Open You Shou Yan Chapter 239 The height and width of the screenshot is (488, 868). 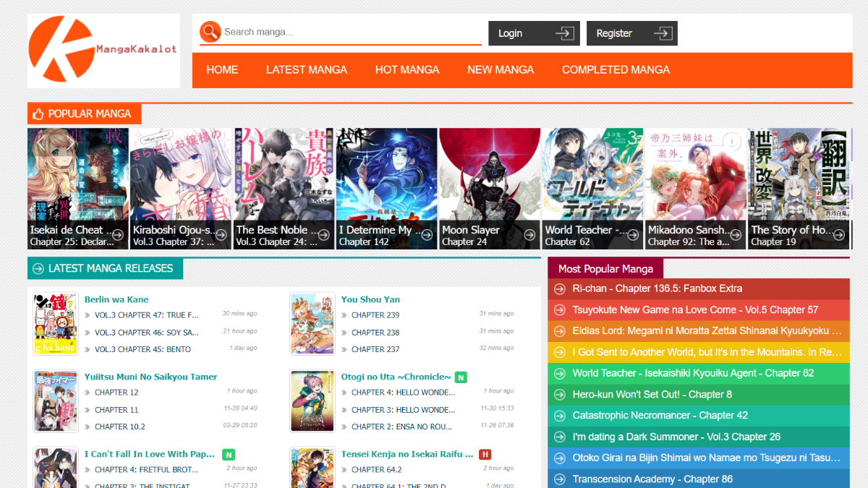[375, 315]
